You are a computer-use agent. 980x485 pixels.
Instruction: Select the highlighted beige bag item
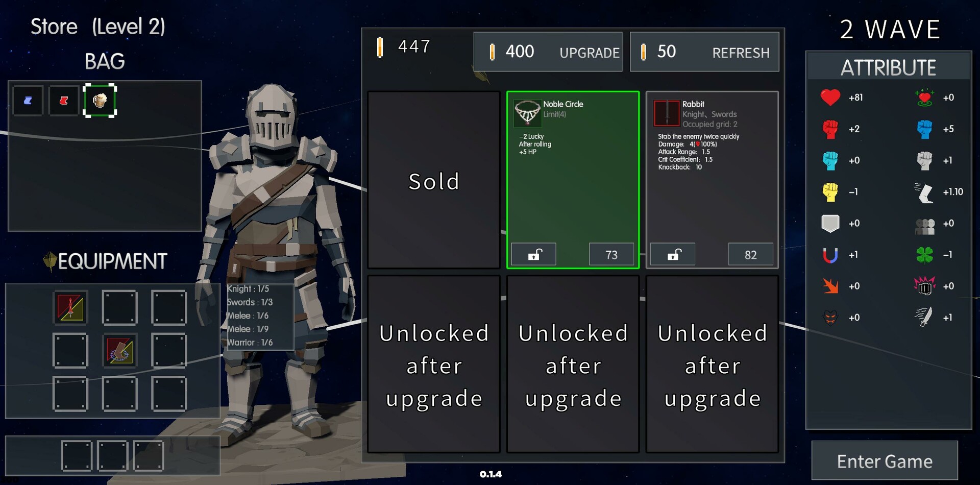point(100,101)
